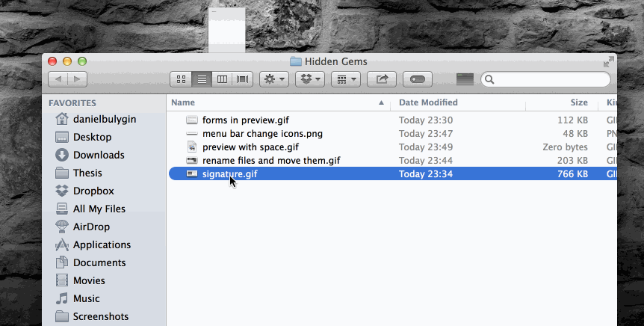644x326 pixels.
Task: Switch to Cover Flow view
Action: (242, 79)
